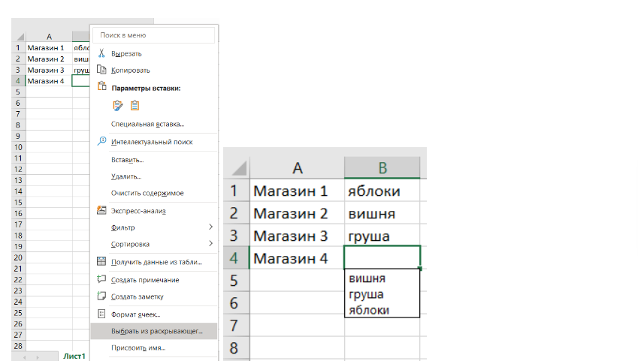Click the Создать примечание comment icon
The width and height of the screenshot is (638, 364).
(101, 279)
